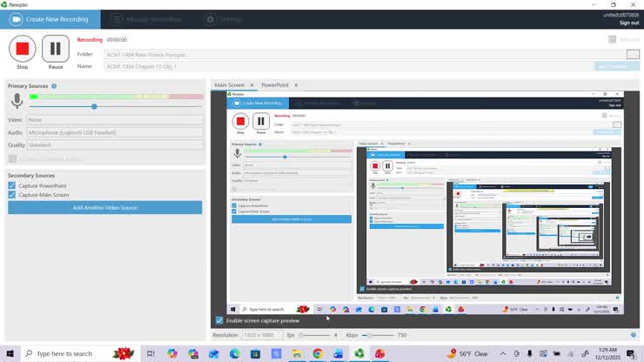Viewport: 644px width, 362px height.
Task: Close the Main Screen tab
Action: 252,85
